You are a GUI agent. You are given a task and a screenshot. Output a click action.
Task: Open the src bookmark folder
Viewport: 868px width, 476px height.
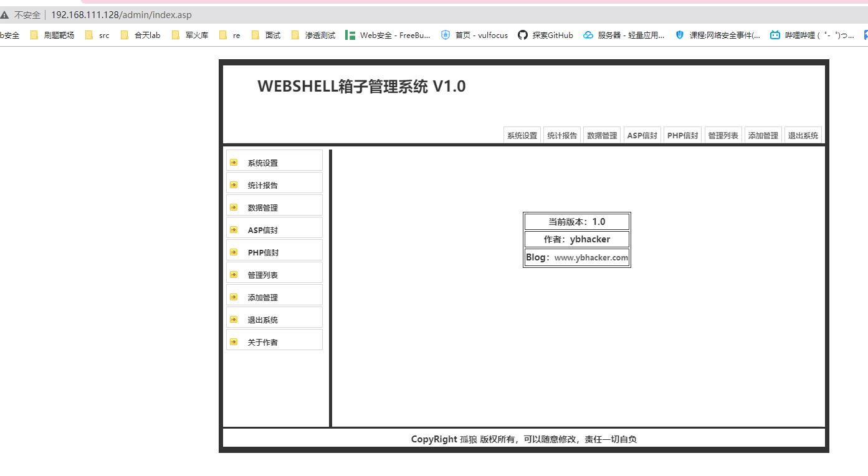97,35
